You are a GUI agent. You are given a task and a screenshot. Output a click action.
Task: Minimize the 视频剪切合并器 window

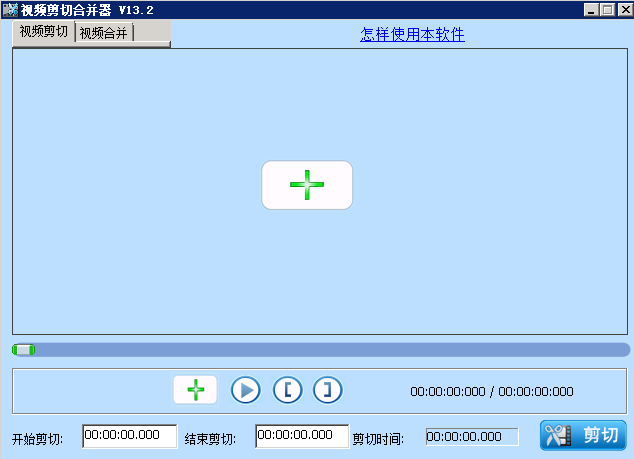point(592,9)
